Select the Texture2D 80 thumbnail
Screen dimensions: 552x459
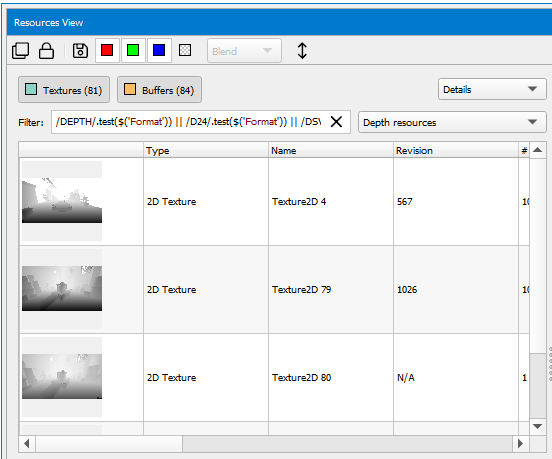(x=62, y=377)
